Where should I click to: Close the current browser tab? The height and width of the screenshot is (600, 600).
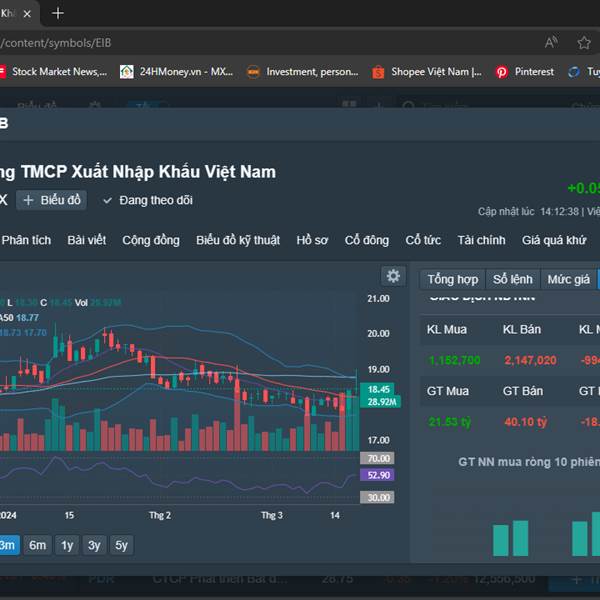coord(27,14)
